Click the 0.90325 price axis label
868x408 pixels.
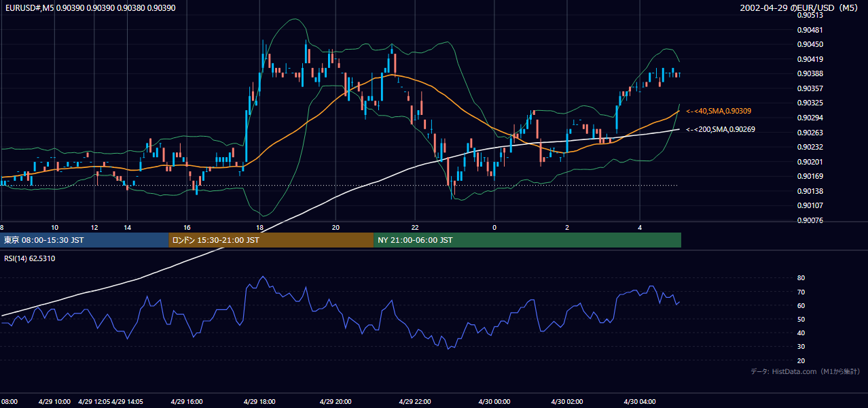[x=810, y=103]
